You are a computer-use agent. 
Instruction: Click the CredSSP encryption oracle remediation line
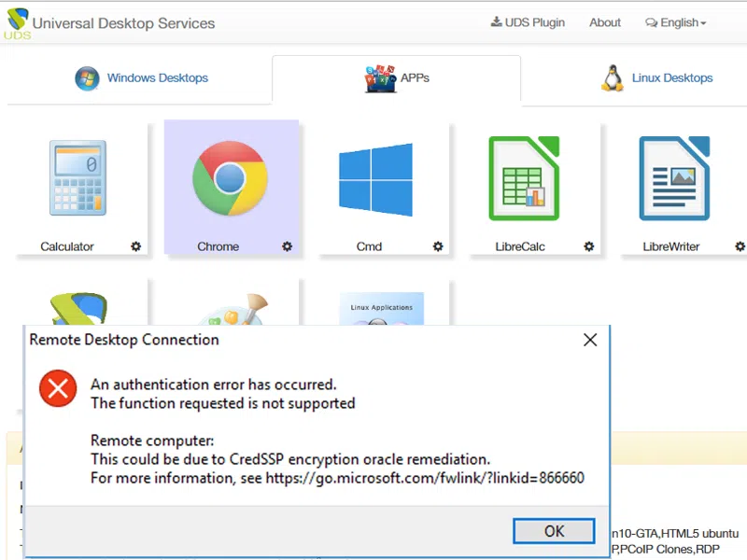tap(290, 459)
